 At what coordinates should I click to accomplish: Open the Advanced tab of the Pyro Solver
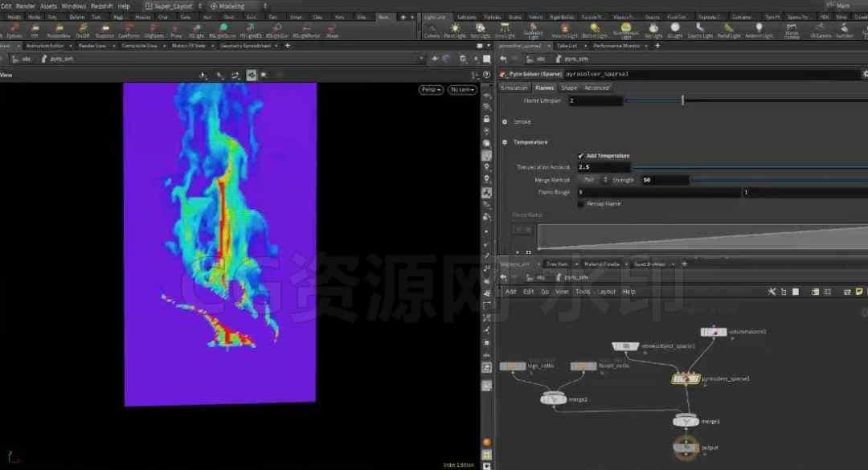596,88
